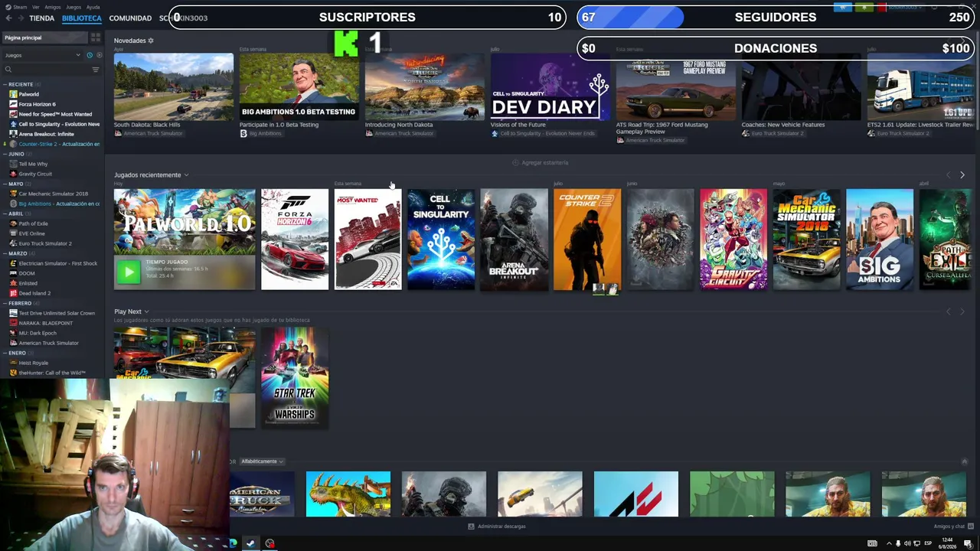Click the Forza Horizon 6 sidebar icon
The image size is (980, 551).
pos(13,104)
